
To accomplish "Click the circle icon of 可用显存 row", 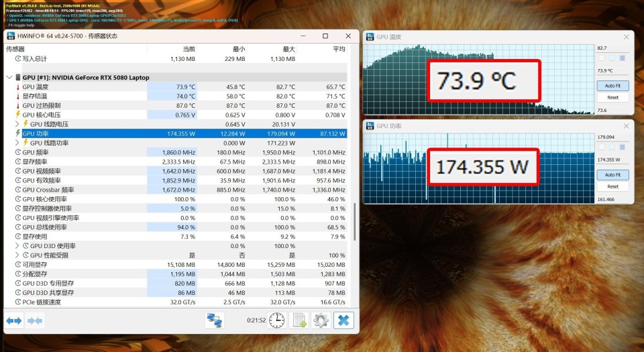I will (17, 265).
